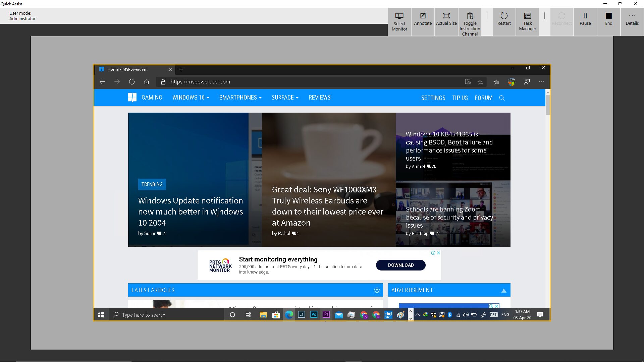This screenshot has width=644, height=362.
Task: Expand the SURFACE dropdown menu
Action: pos(285,98)
